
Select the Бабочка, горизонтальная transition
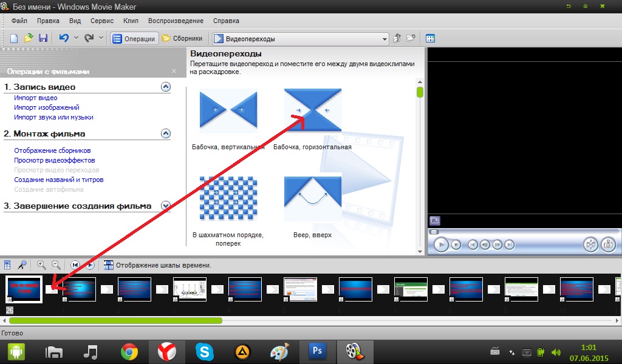point(313,110)
